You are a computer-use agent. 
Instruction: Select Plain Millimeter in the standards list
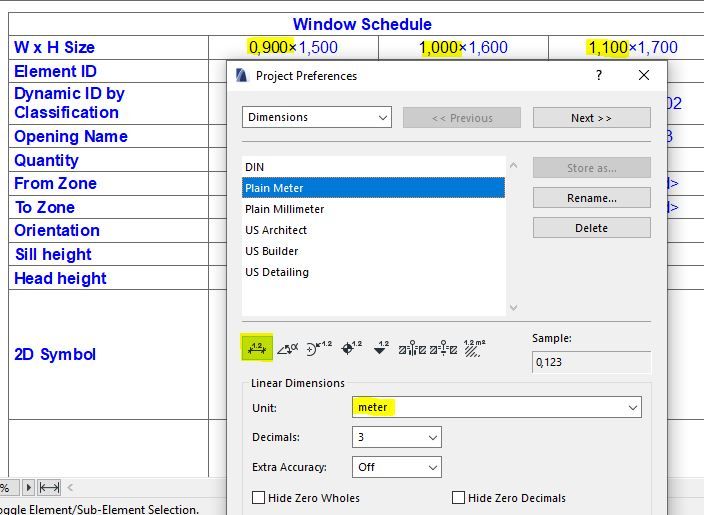click(x=373, y=209)
